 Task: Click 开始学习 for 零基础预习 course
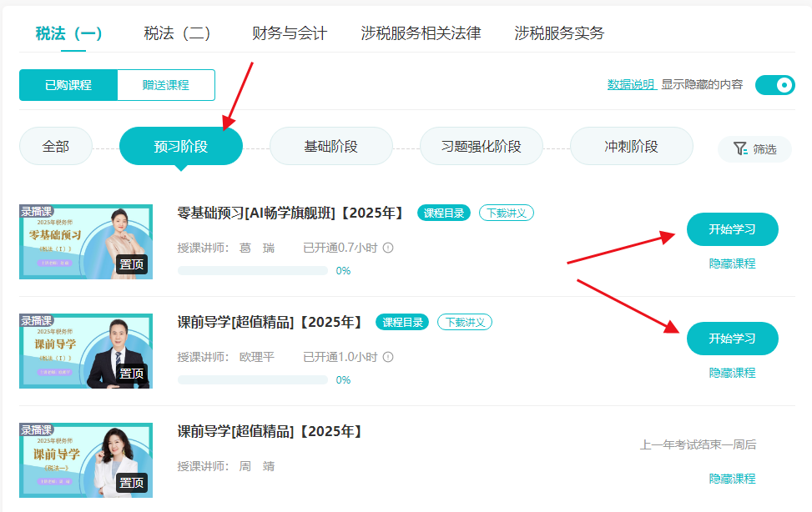732,229
